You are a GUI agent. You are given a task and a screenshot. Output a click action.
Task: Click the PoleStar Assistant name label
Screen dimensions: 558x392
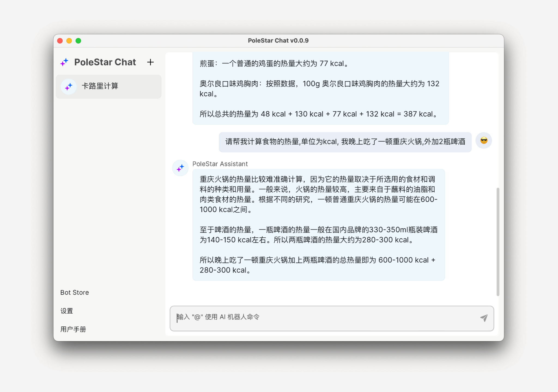tap(220, 164)
